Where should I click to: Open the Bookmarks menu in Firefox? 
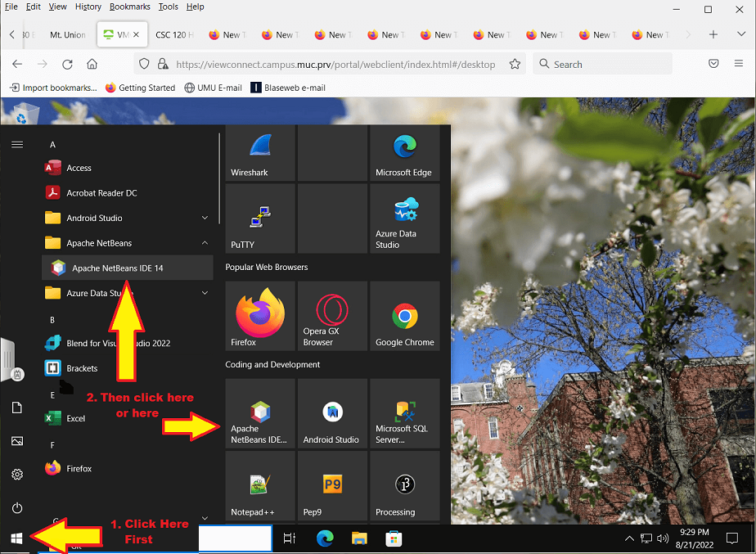pyautogui.click(x=130, y=7)
